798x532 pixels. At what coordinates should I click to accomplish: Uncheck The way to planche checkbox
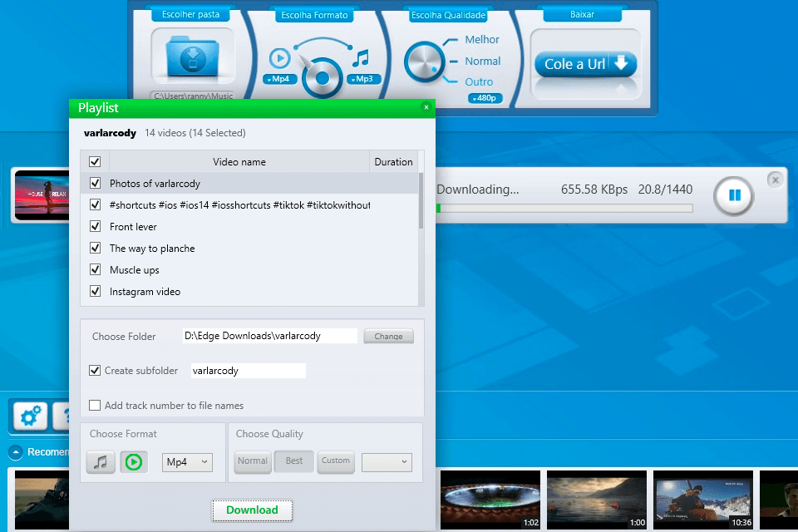coord(95,248)
